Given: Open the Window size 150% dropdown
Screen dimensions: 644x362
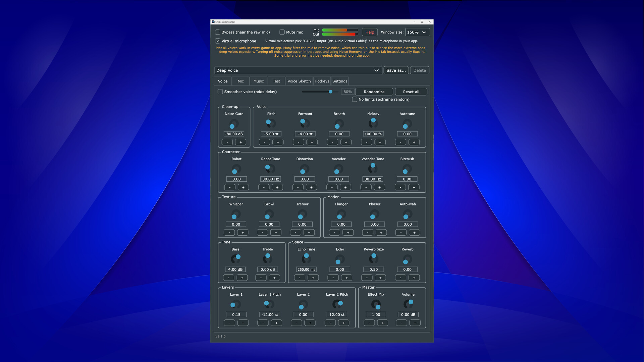Looking at the screenshot, I should (x=417, y=32).
